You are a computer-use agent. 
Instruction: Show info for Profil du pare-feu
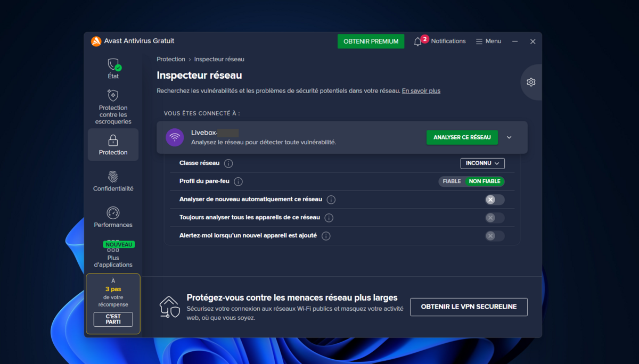[238, 181]
